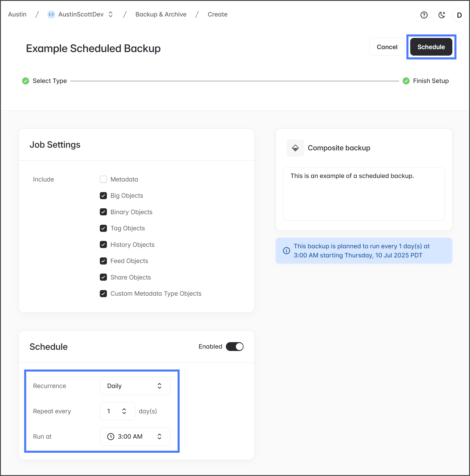Click the Select Type green checkmark step
The image size is (470, 476).
click(26, 81)
